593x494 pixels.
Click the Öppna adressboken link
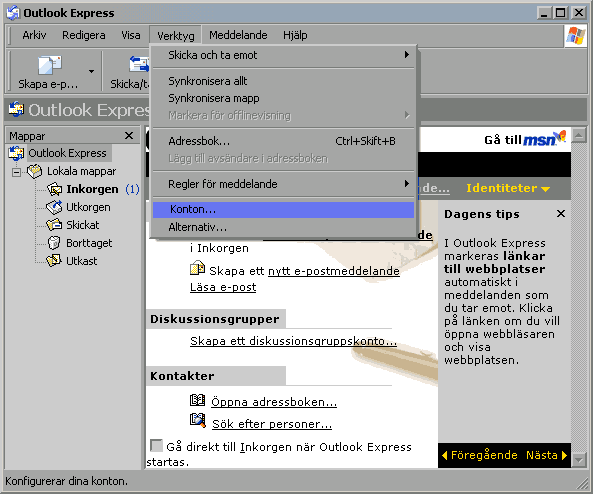tap(274, 402)
